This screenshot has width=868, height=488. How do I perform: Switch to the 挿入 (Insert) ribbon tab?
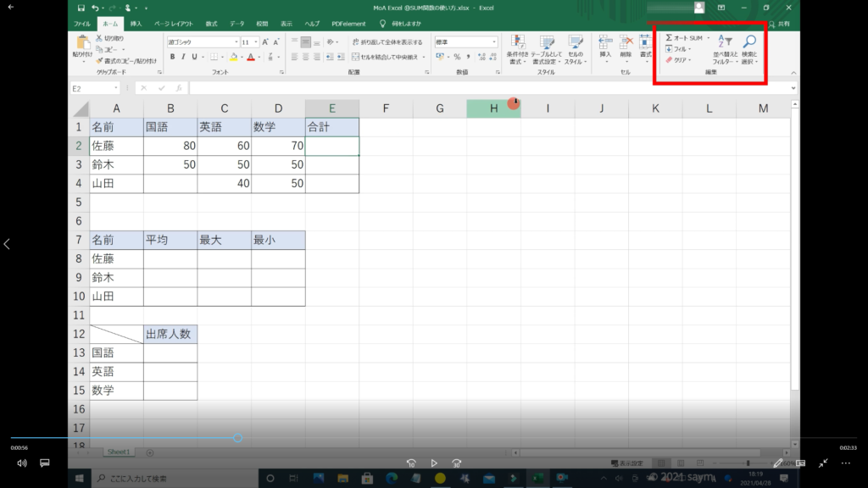point(136,24)
